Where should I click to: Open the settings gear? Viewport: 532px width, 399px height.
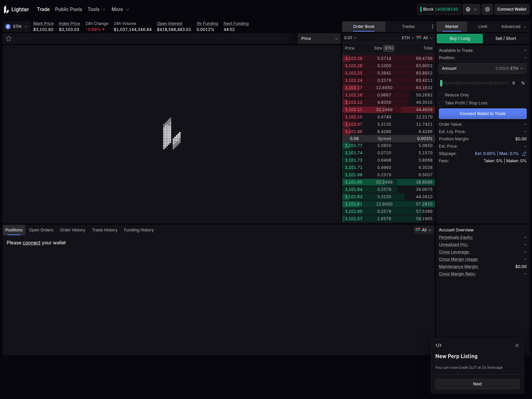coord(487,9)
